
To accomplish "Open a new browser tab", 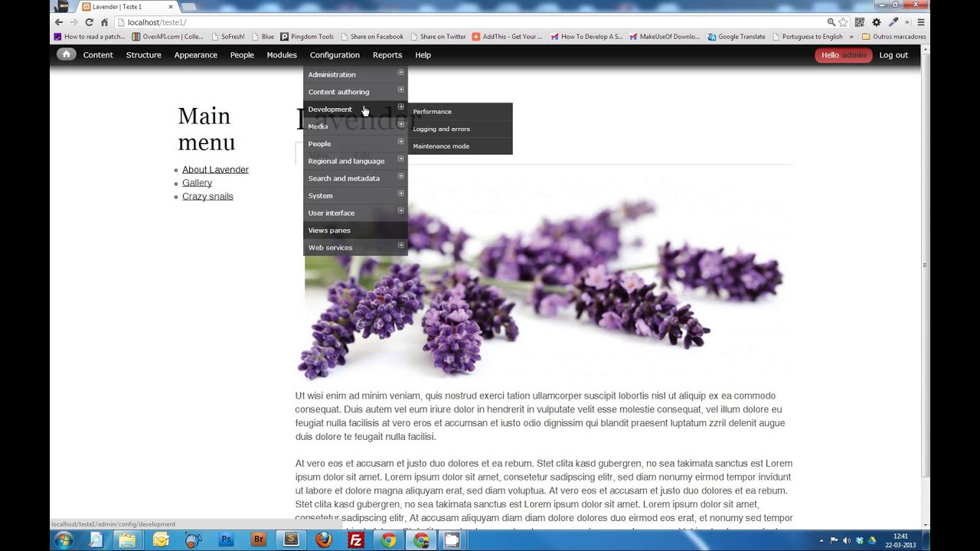I will pos(189,7).
